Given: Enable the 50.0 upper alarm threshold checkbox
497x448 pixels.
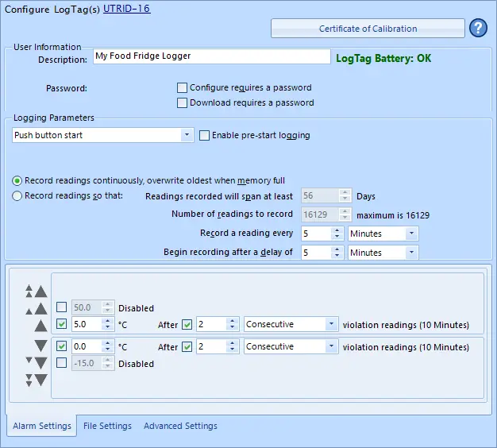Looking at the screenshot, I should coord(62,308).
